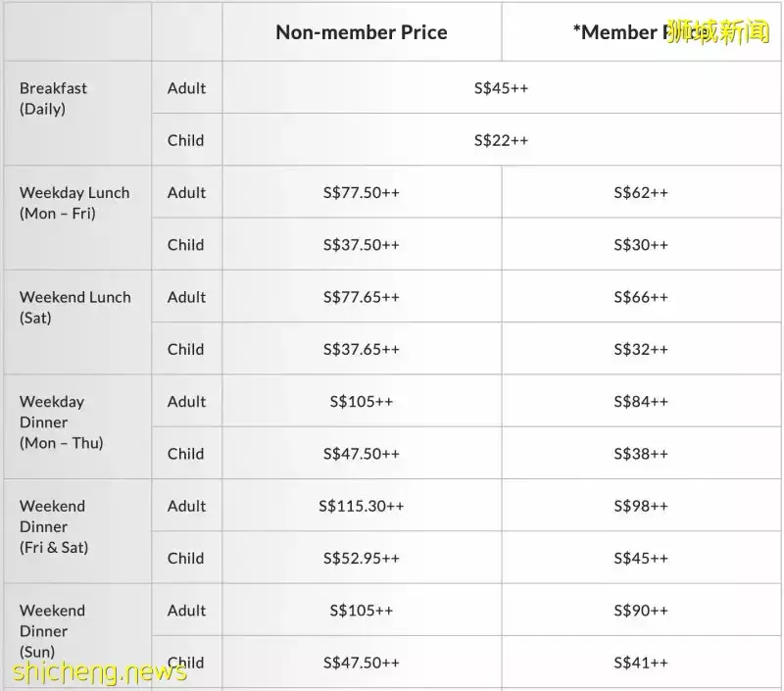This screenshot has width=784, height=691.
Task: Select the S$90++ Sunday member price
Action: point(641,611)
